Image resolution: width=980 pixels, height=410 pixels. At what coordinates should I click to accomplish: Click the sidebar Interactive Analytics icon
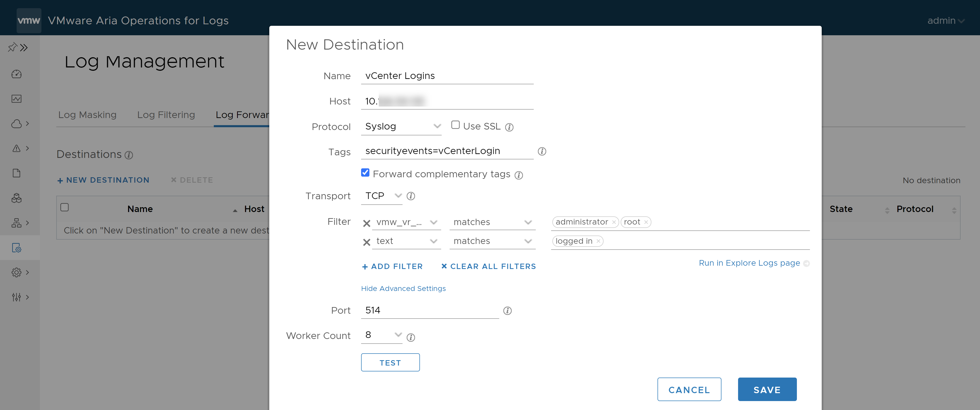click(x=17, y=99)
